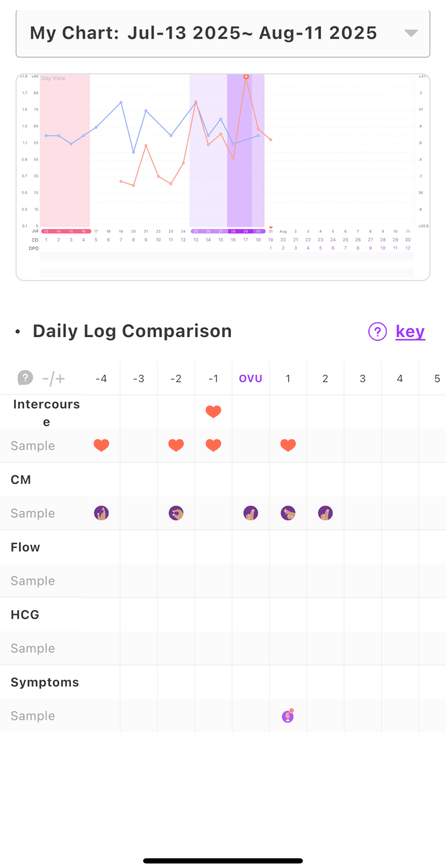
Task: Open the key help link
Action: tap(410, 331)
